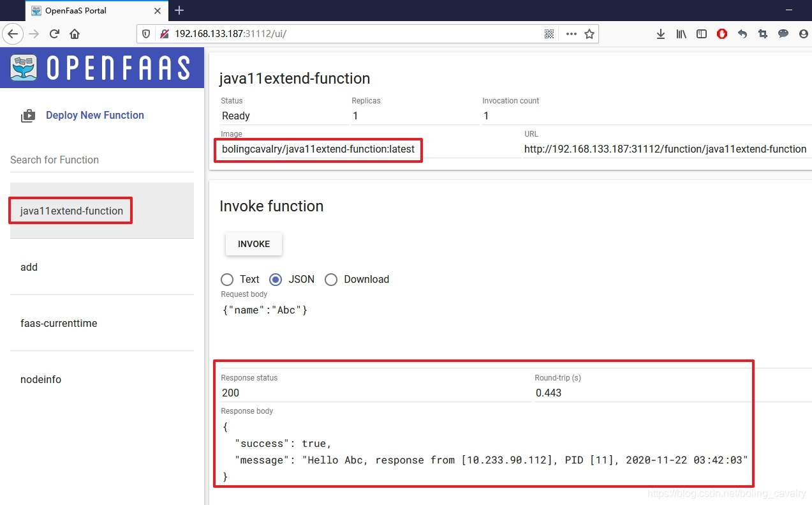812x505 pixels.
Task: Click the function URL value field
Action: pos(665,149)
